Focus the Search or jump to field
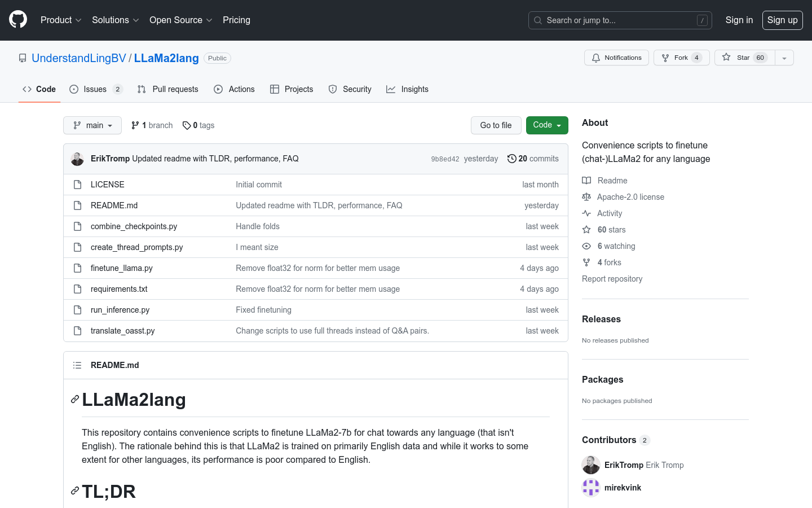812x508 pixels. [x=620, y=20]
